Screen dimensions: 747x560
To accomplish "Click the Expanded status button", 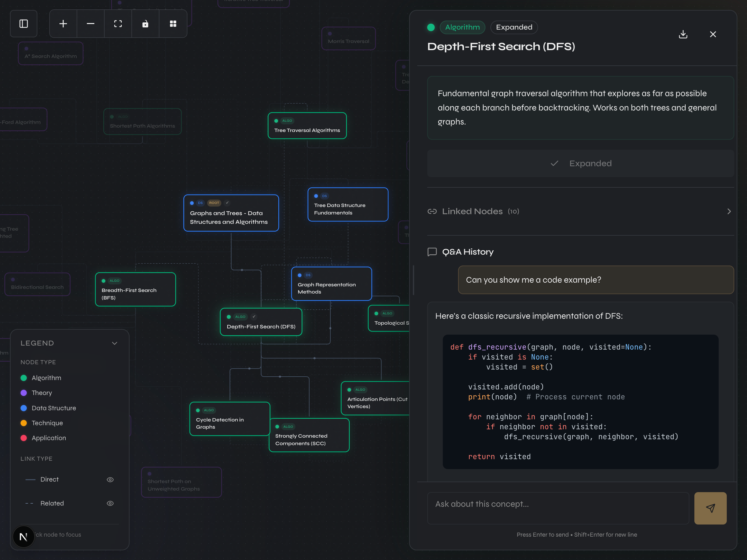I will coord(580,163).
